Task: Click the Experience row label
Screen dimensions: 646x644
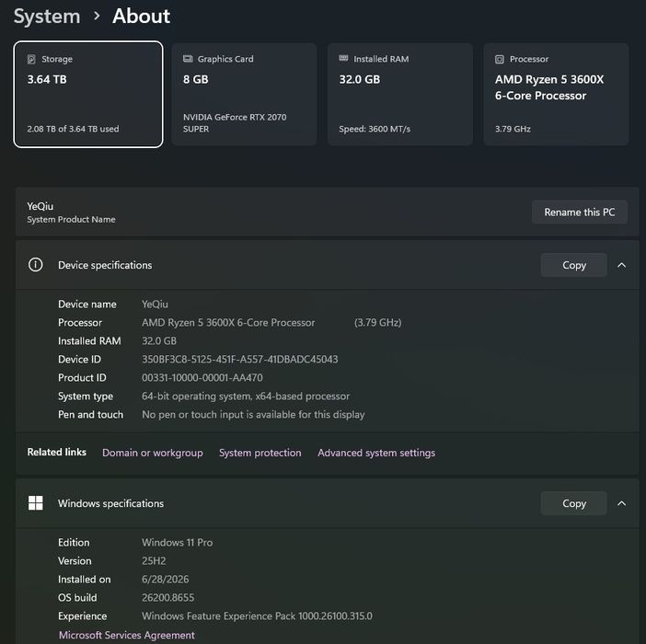Action: click(x=83, y=616)
